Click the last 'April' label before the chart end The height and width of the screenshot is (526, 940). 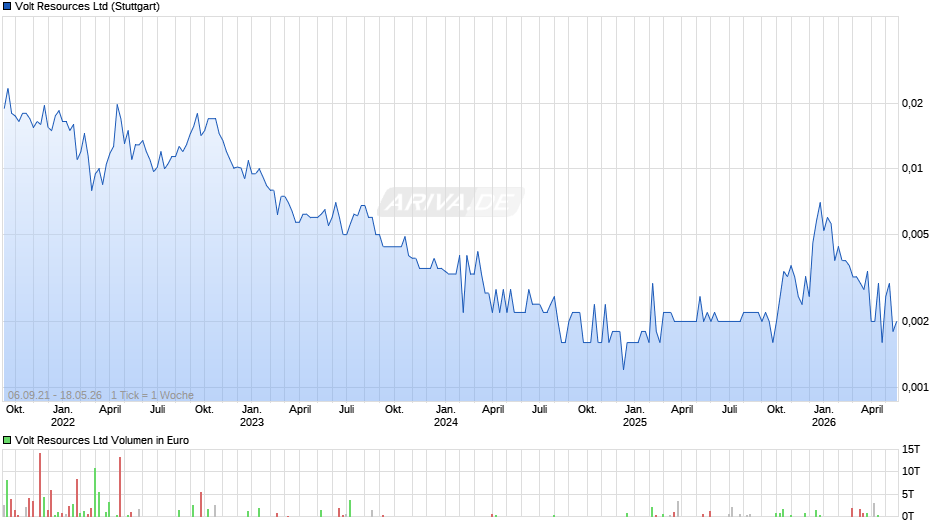point(872,410)
